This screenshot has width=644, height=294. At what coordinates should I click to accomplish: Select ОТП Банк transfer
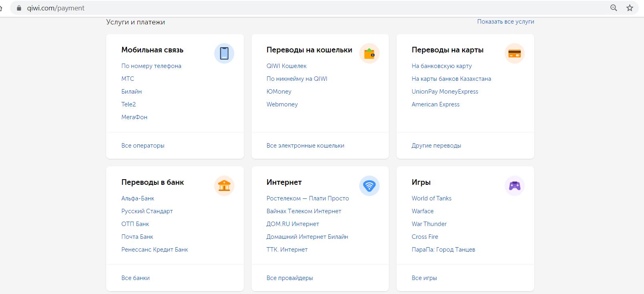pos(135,224)
